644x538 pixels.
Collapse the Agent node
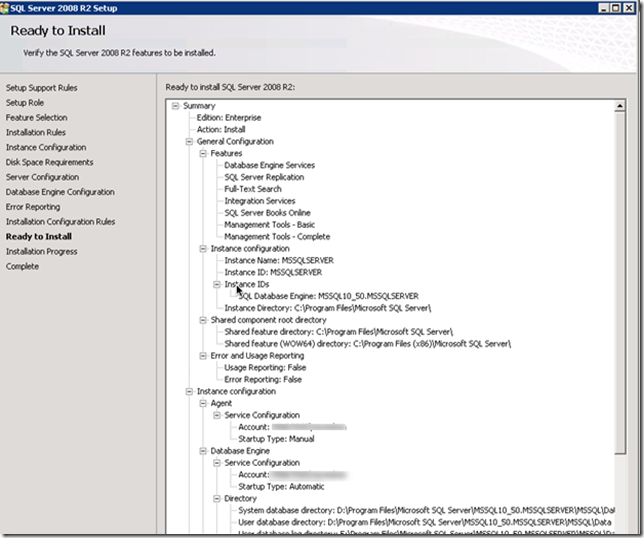[203, 403]
